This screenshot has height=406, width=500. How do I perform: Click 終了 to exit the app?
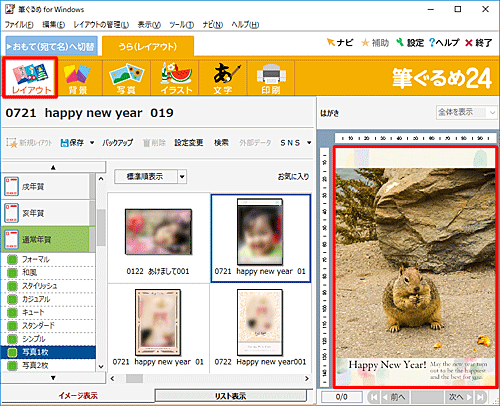pos(479,43)
